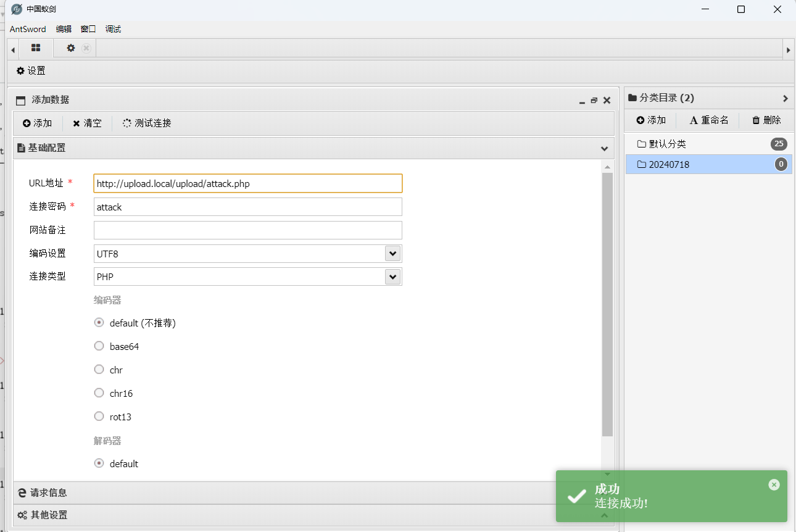Click the 分类目录 folder icon
The height and width of the screenshot is (532, 796).
point(632,98)
